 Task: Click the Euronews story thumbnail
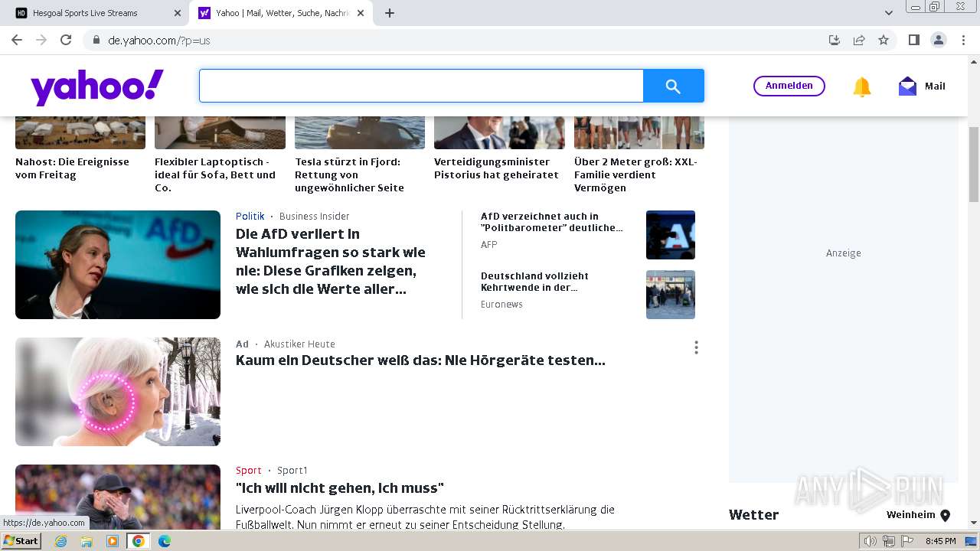pos(671,295)
